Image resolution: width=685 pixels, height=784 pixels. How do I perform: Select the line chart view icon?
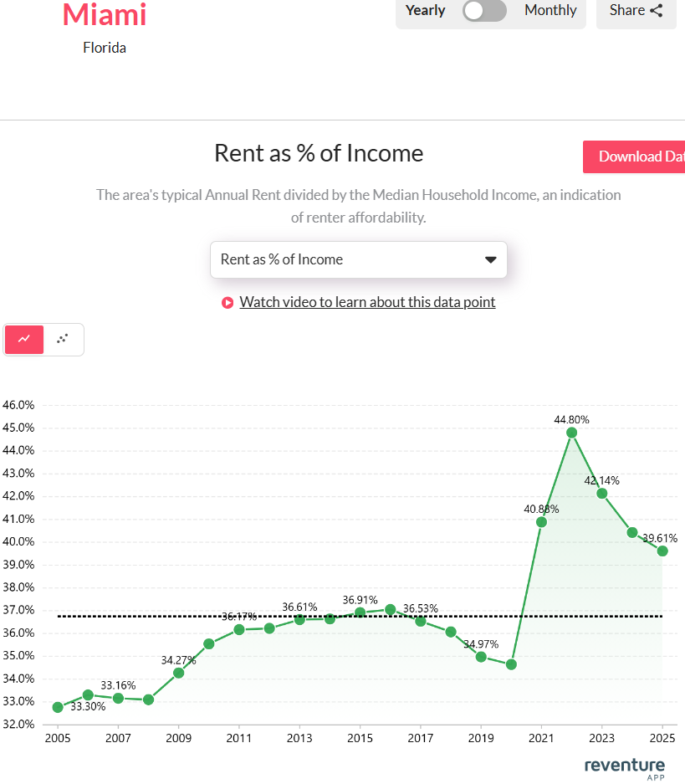pyautogui.click(x=23, y=340)
